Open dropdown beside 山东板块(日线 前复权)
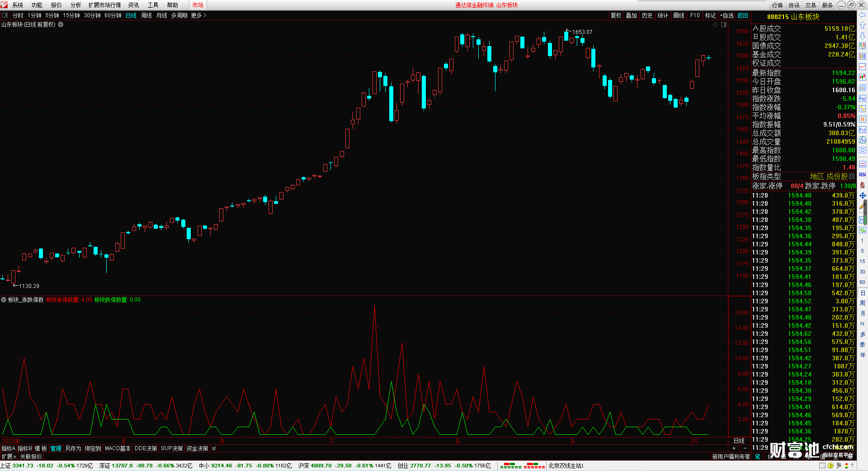 61,25
